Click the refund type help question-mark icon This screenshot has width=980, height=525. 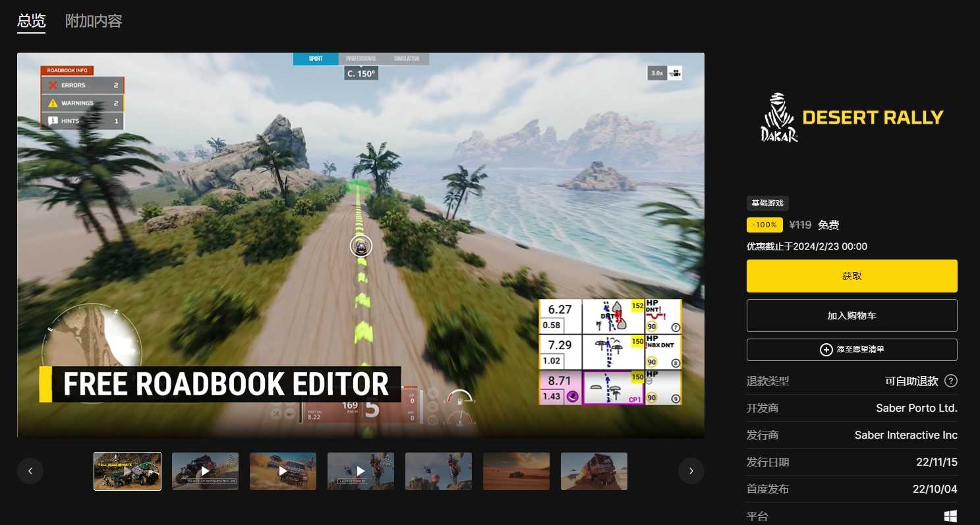(950, 381)
